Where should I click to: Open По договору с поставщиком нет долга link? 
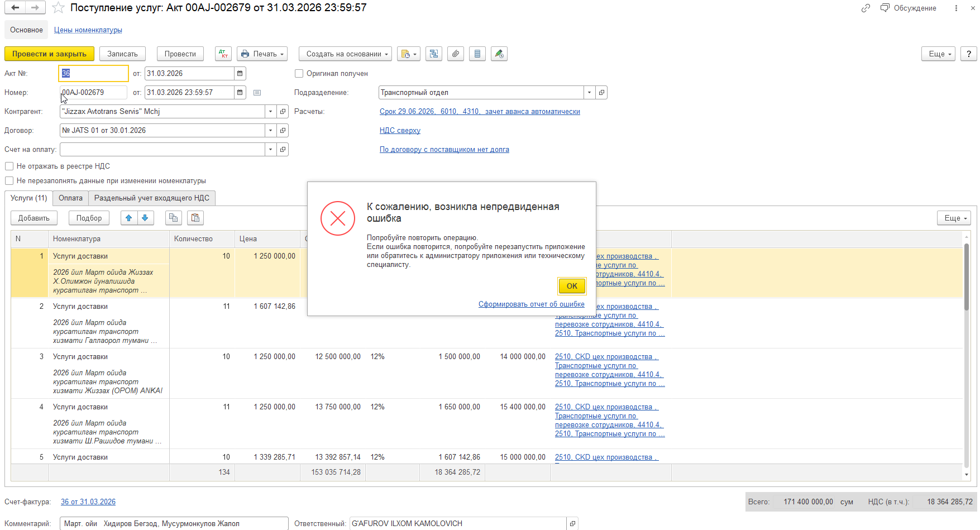click(x=444, y=149)
